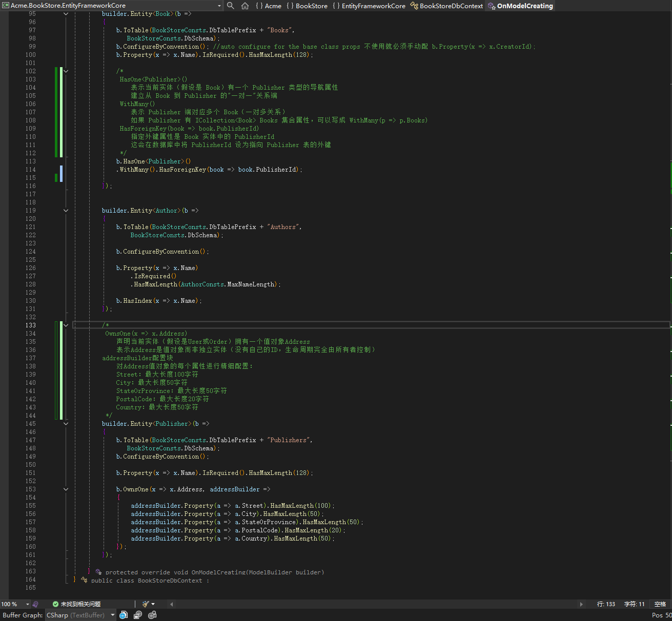Click 'AuthorConsts' on line 128
The image size is (672, 621).
click(202, 284)
